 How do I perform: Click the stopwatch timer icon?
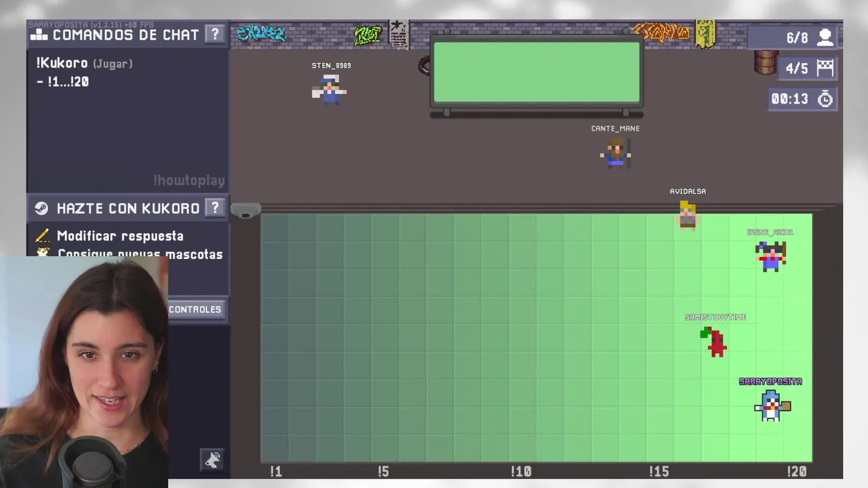825,99
